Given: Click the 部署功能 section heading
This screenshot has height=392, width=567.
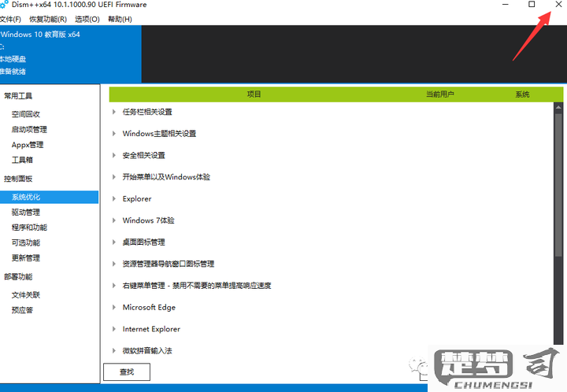Looking at the screenshot, I should click(18, 277).
